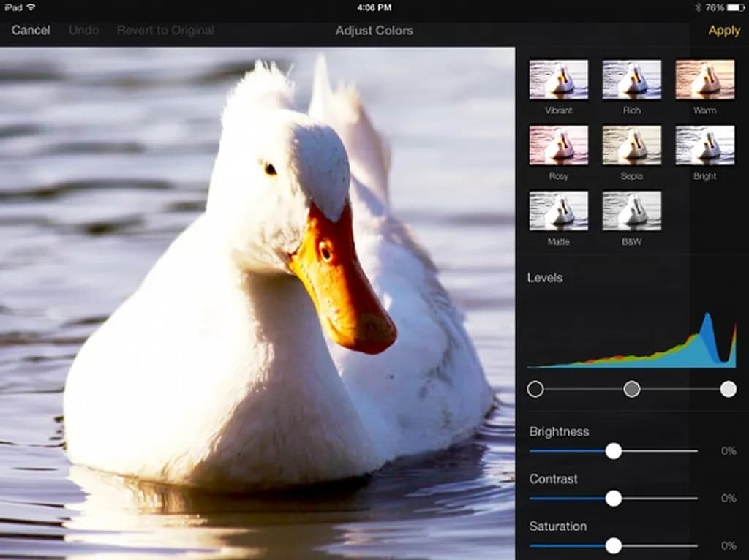Click the Brightness slider handle
The image size is (749, 560).
tap(614, 451)
